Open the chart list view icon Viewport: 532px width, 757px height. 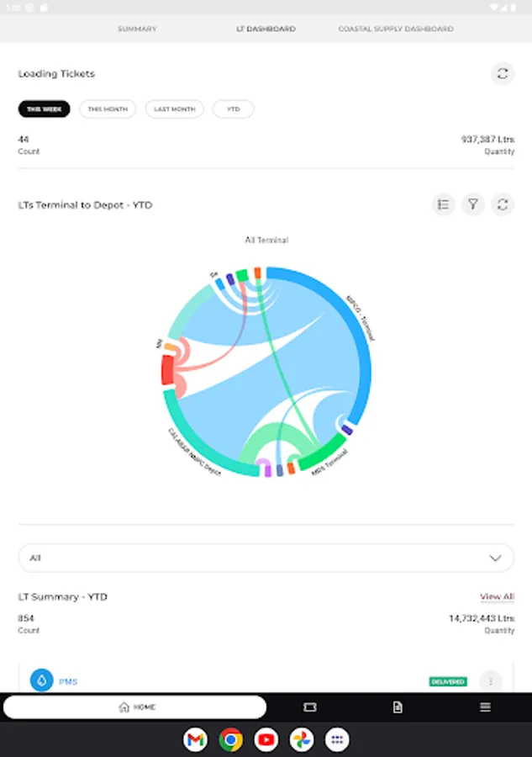pos(444,204)
